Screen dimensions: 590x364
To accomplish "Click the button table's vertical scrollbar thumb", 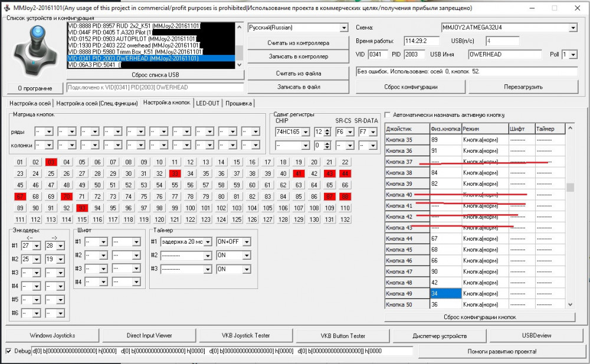I will coord(569,188).
